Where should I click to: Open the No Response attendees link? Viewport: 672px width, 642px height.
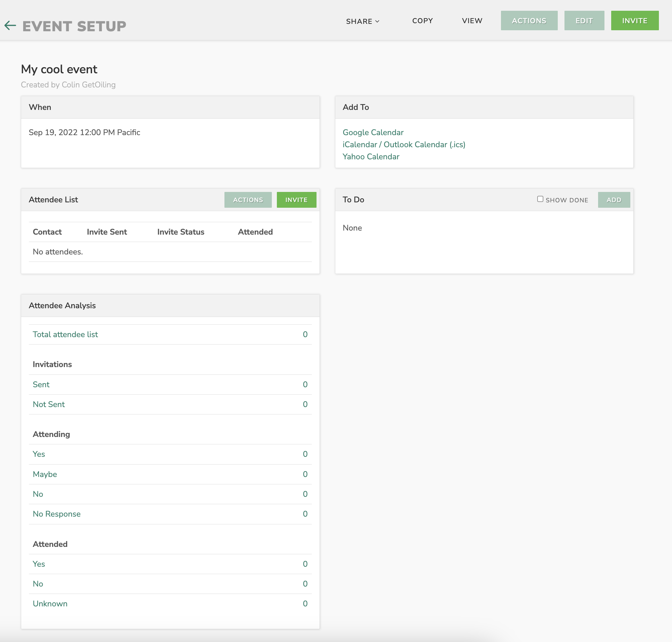57,514
